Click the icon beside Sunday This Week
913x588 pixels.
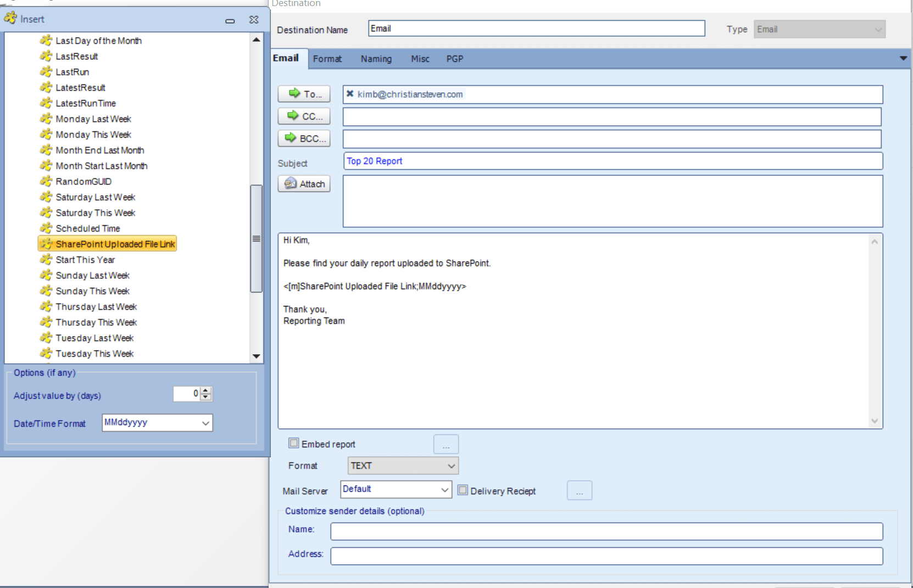[46, 290]
